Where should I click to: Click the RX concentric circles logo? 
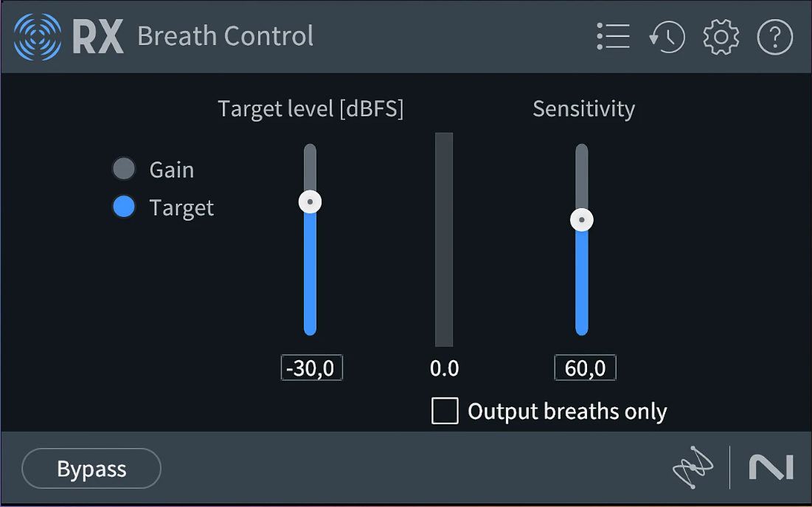coord(38,36)
